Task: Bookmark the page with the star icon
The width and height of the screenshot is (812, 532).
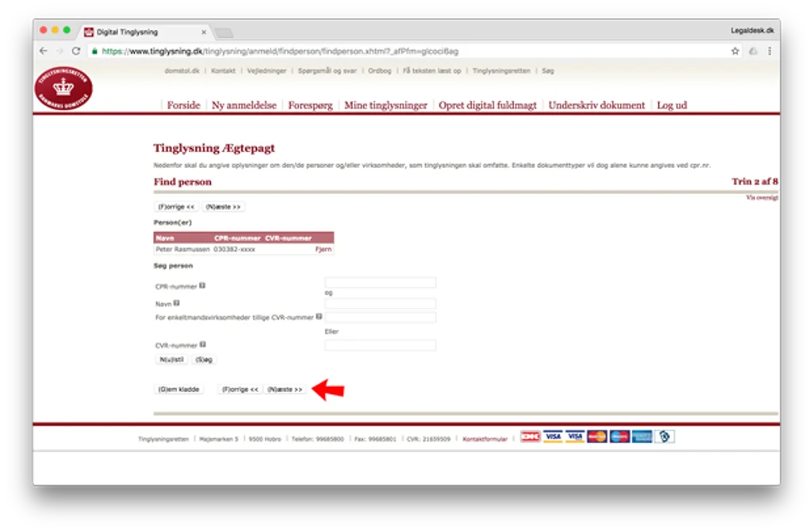Action: coord(735,51)
